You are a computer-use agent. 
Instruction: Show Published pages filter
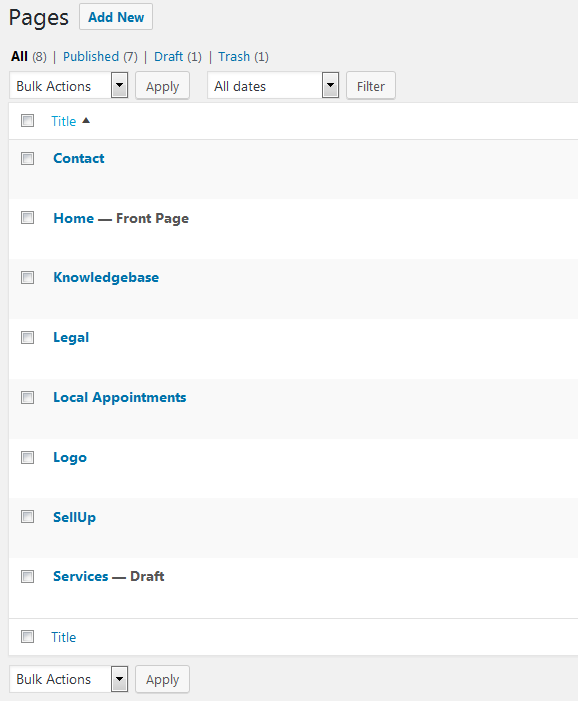91,57
